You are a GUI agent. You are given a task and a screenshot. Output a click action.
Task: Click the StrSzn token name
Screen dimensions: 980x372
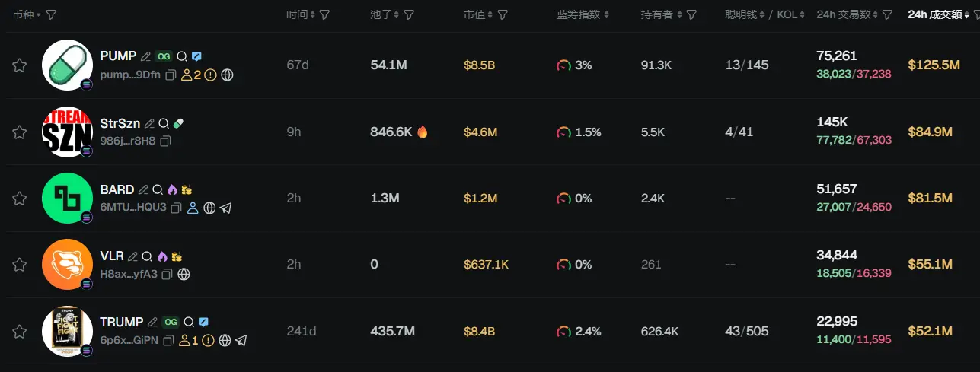tap(119, 123)
